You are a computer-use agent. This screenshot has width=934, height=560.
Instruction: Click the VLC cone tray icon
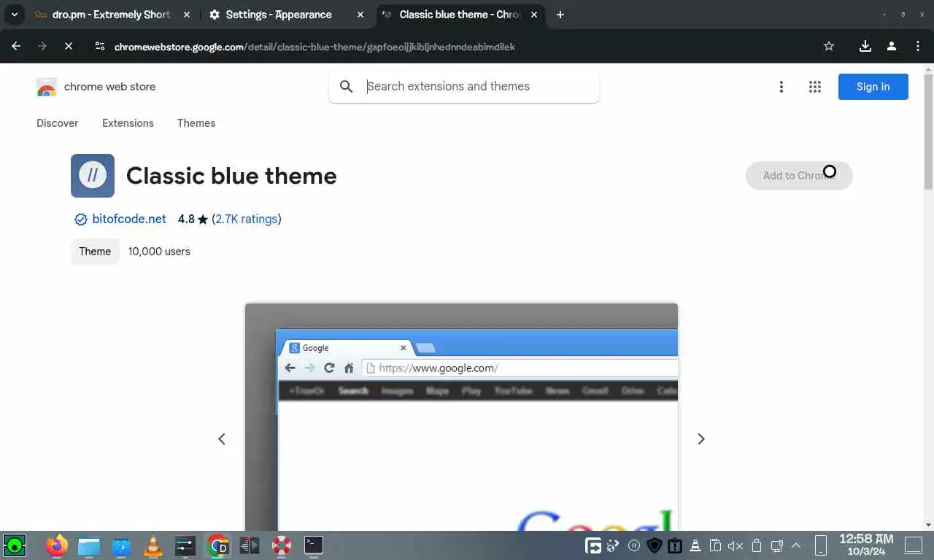695,545
